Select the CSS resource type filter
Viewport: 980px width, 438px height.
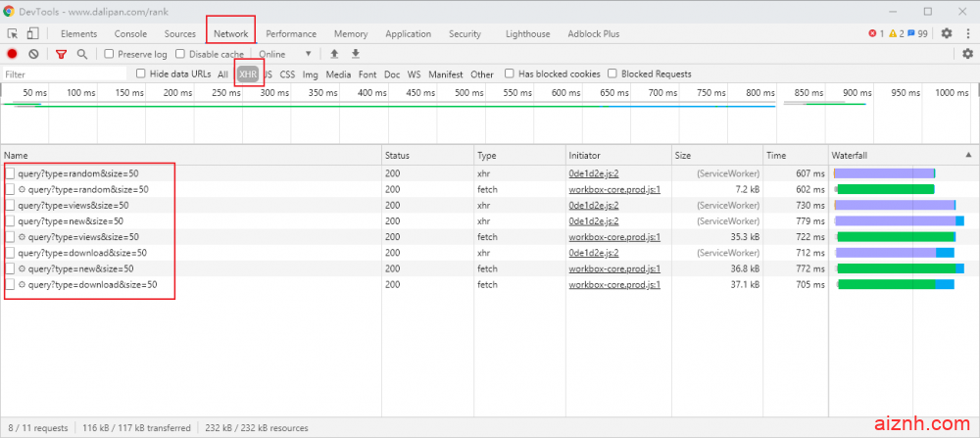pyautogui.click(x=287, y=73)
